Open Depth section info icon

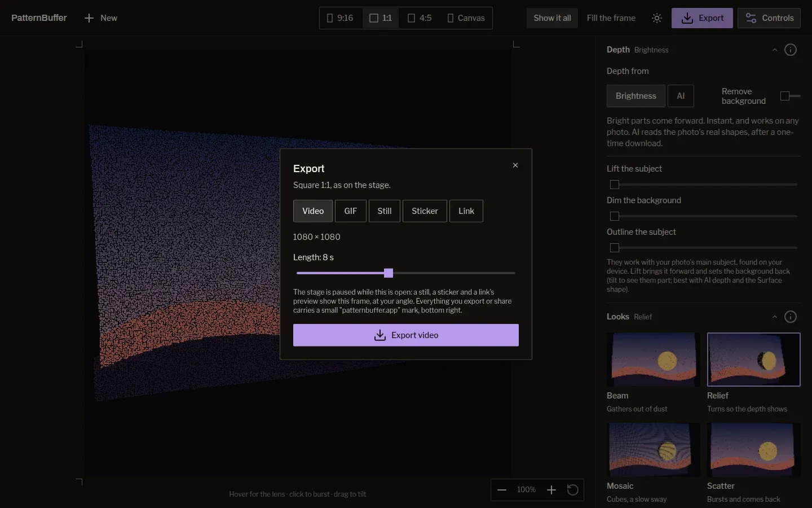[791, 50]
